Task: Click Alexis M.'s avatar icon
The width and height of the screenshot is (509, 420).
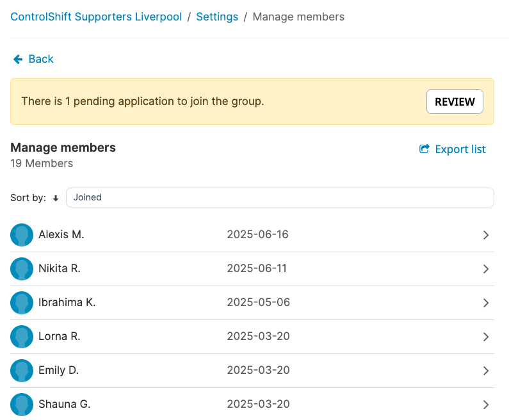Action: (x=22, y=235)
